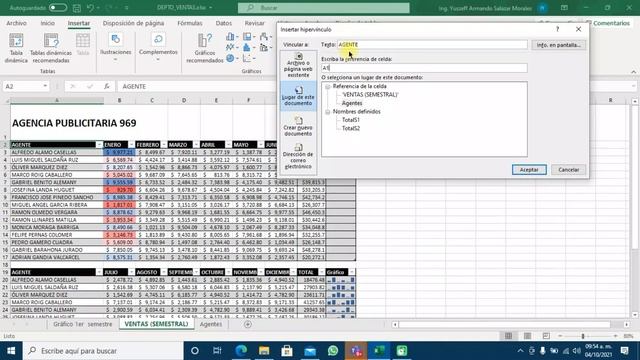This screenshot has width=640, height=360.
Task: Open the Ilustraciones group
Action: tap(116, 47)
